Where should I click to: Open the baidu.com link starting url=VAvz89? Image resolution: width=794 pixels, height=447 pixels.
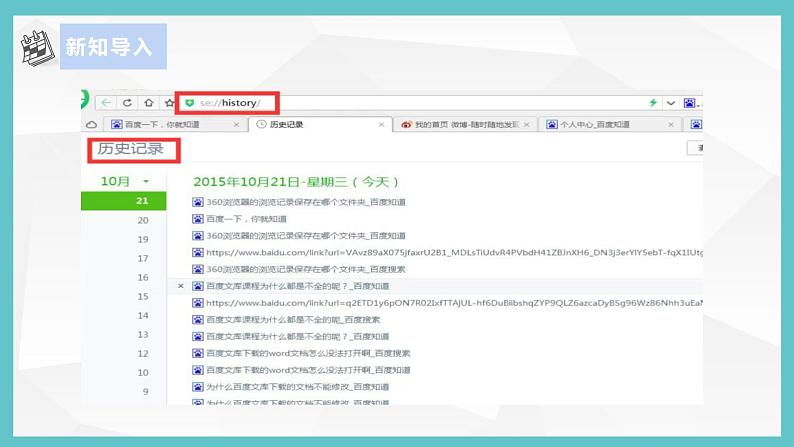click(454, 253)
